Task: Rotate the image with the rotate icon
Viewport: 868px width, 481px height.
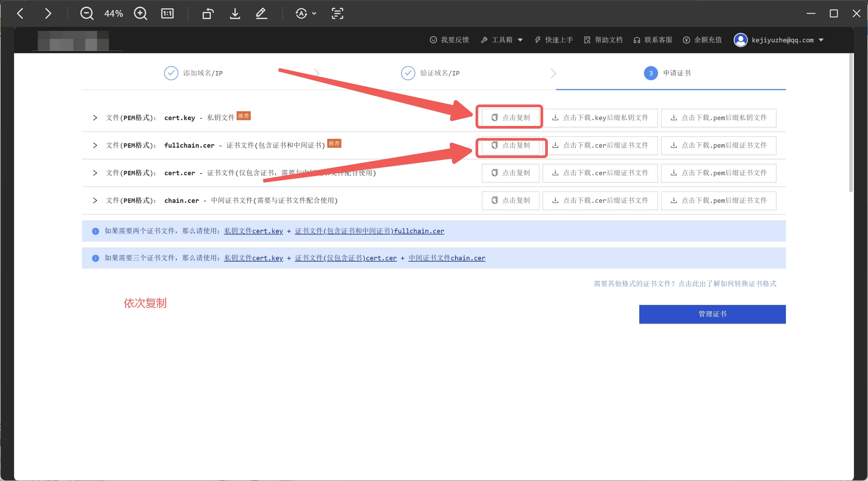Action: point(208,13)
